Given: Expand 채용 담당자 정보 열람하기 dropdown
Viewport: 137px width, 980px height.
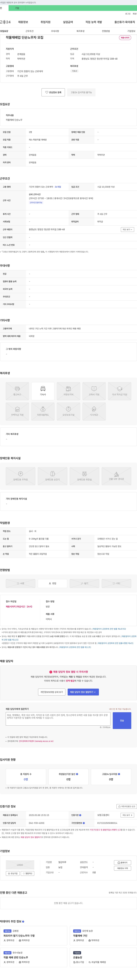Looking at the screenshot, I should pyautogui.click(x=83, y=692).
